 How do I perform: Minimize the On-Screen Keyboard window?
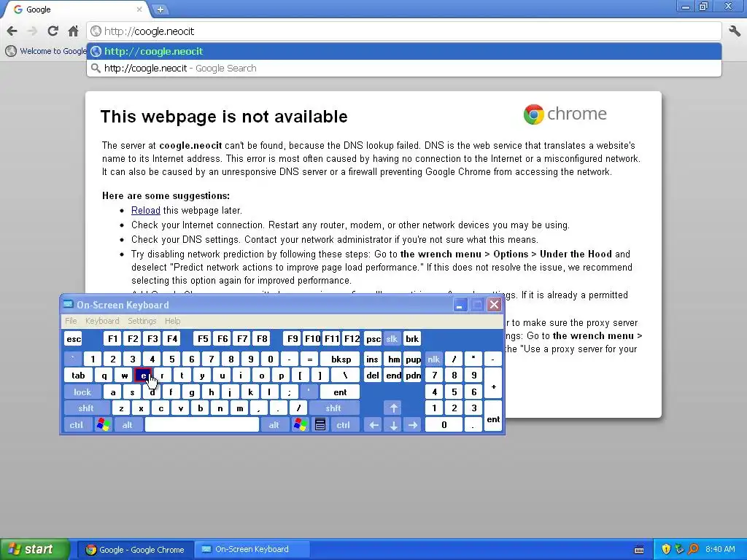(x=460, y=305)
